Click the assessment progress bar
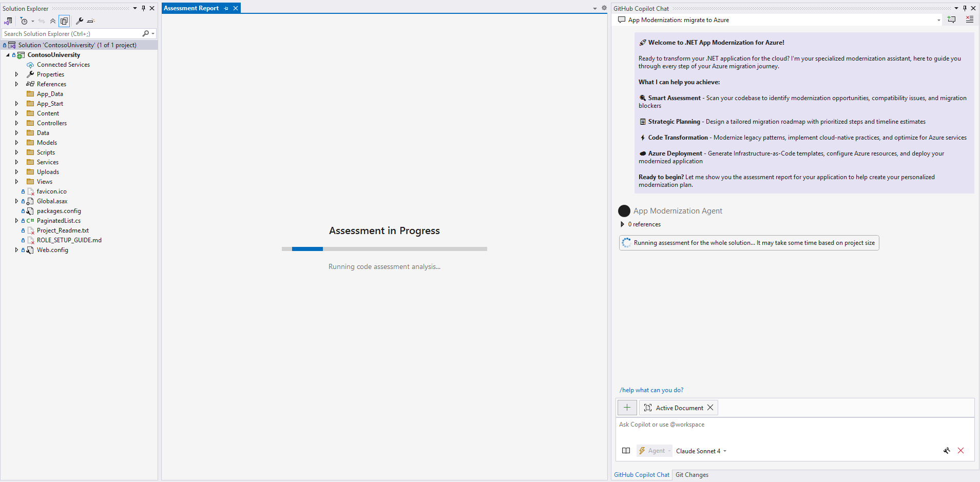The image size is (980, 482). point(384,248)
